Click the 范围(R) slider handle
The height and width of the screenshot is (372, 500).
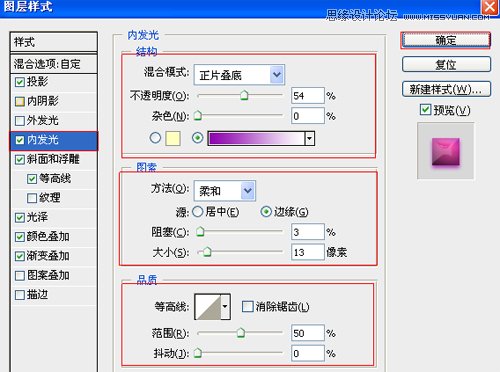pyautogui.click(x=241, y=333)
